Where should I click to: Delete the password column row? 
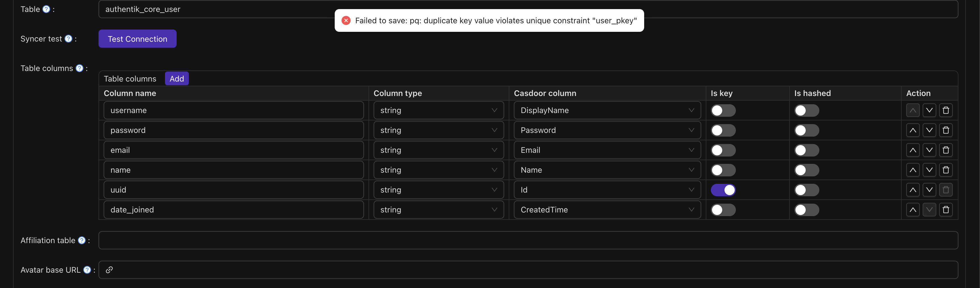[x=946, y=130]
